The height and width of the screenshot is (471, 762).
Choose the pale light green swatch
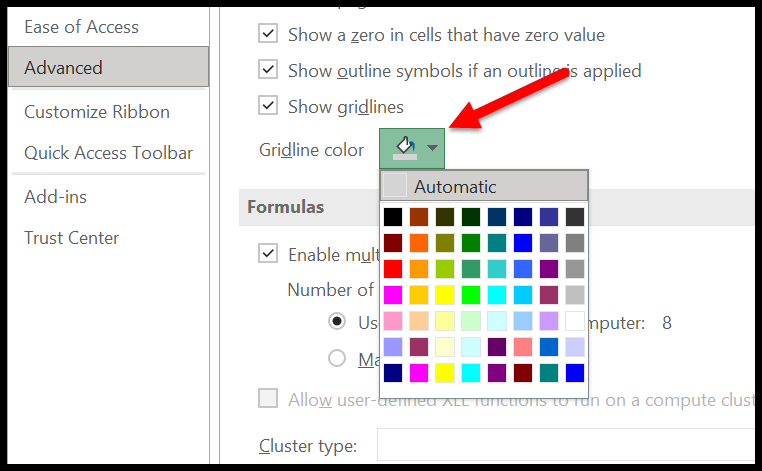pyautogui.click(x=471, y=321)
